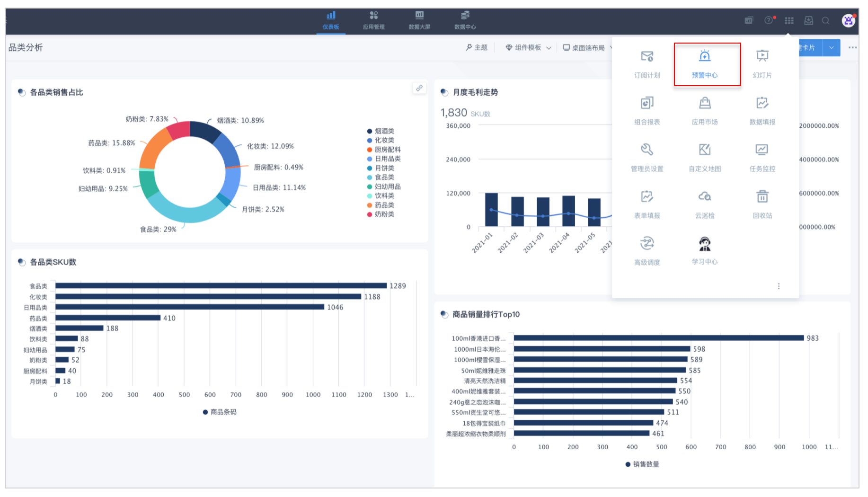Image resolution: width=868 pixels, height=497 pixels.
Task: Open 订阅计划 subscription plan
Action: (647, 64)
